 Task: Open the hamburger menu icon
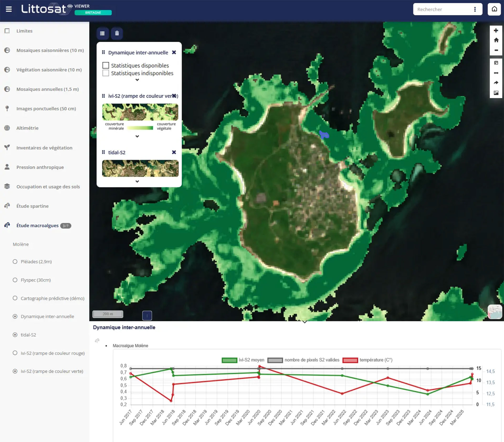pyautogui.click(x=9, y=9)
